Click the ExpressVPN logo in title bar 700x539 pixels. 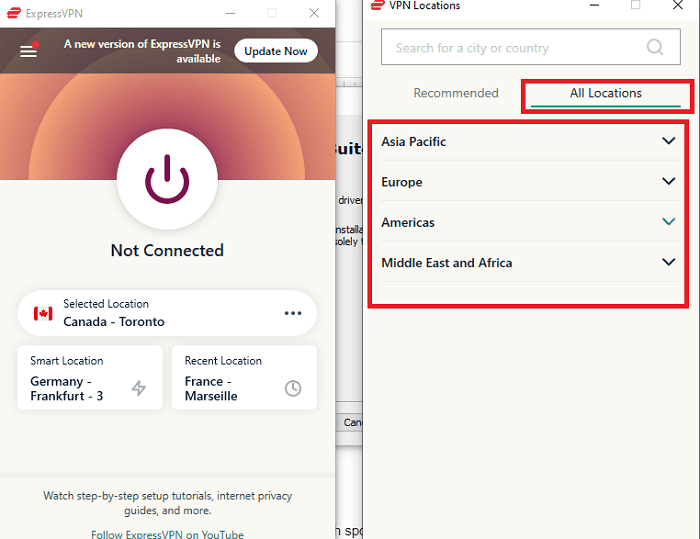12,13
